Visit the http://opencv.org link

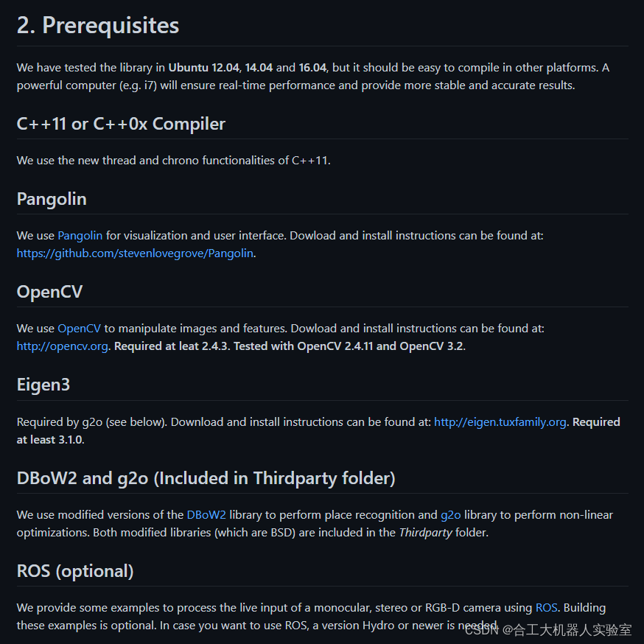[x=62, y=346]
